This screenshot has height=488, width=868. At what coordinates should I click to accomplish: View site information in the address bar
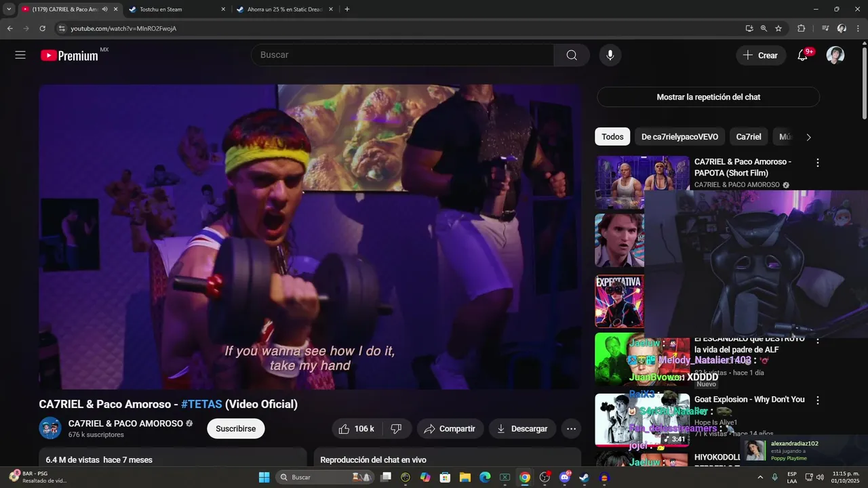pos(62,28)
